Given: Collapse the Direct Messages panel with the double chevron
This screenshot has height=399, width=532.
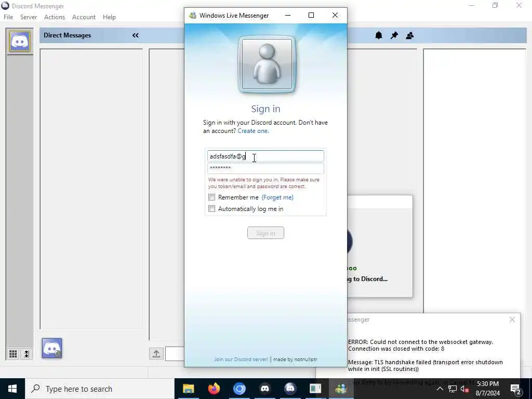Looking at the screenshot, I should (x=136, y=35).
